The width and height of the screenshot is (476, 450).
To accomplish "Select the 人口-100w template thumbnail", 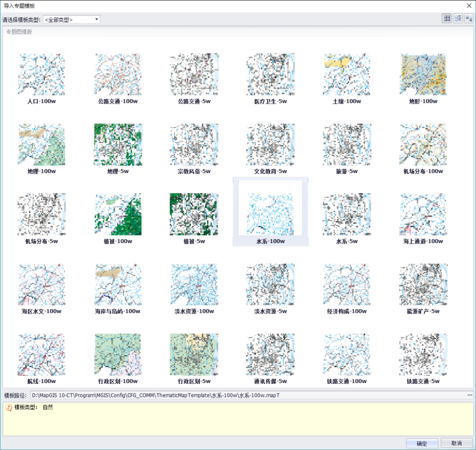I will (41, 75).
